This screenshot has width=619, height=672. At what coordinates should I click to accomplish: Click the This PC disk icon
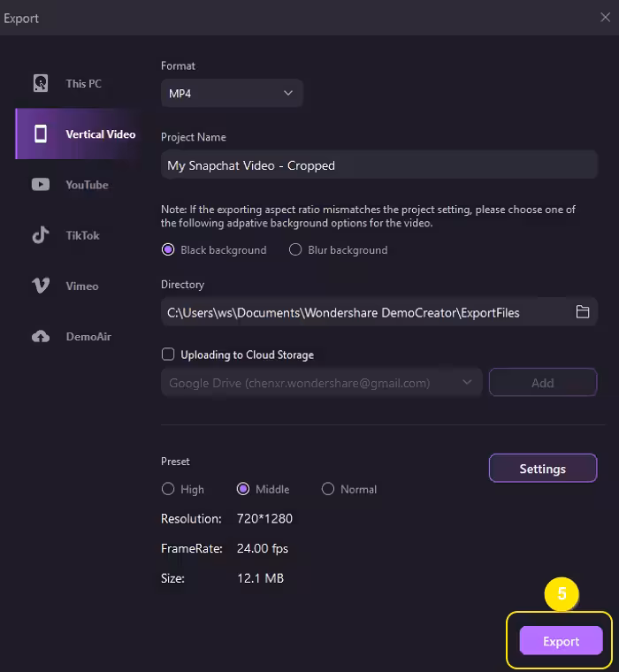(x=41, y=84)
